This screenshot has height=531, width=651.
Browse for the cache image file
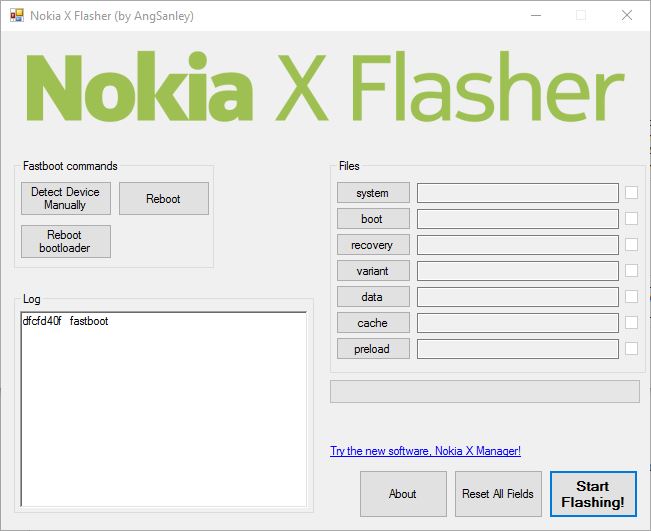[x=373, y=323]
